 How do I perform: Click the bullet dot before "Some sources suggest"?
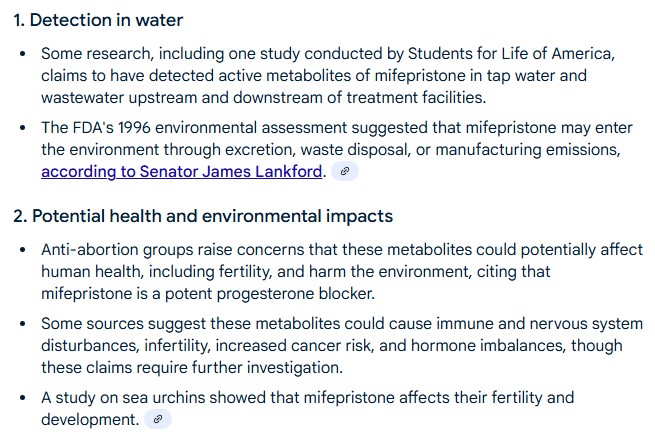coord(22,324)
